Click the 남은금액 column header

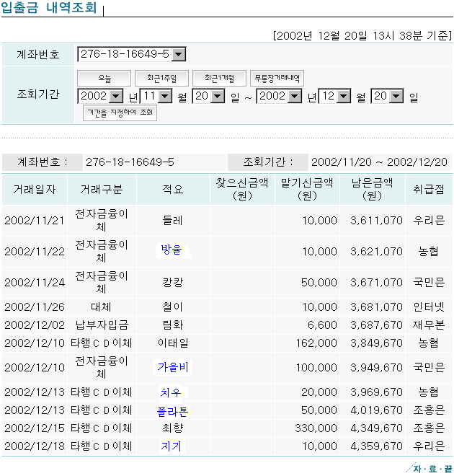tap(372, 189)
